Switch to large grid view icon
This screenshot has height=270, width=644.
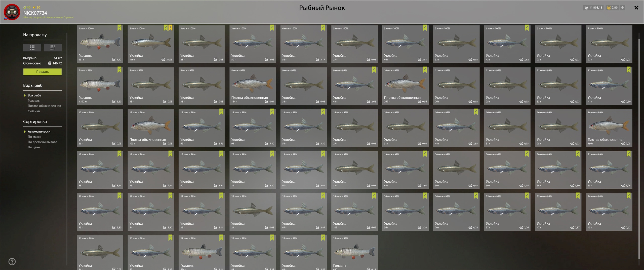pos(32,48)
